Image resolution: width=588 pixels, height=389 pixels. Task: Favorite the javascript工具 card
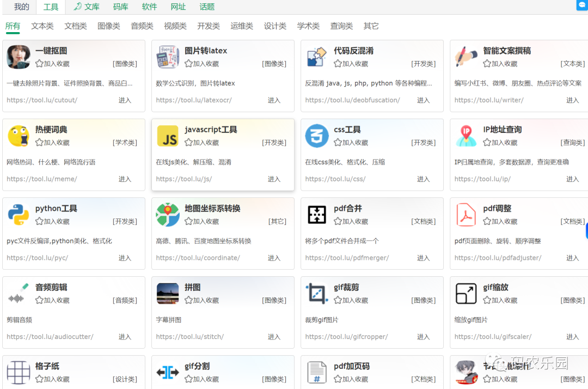[x=188, y=143]
